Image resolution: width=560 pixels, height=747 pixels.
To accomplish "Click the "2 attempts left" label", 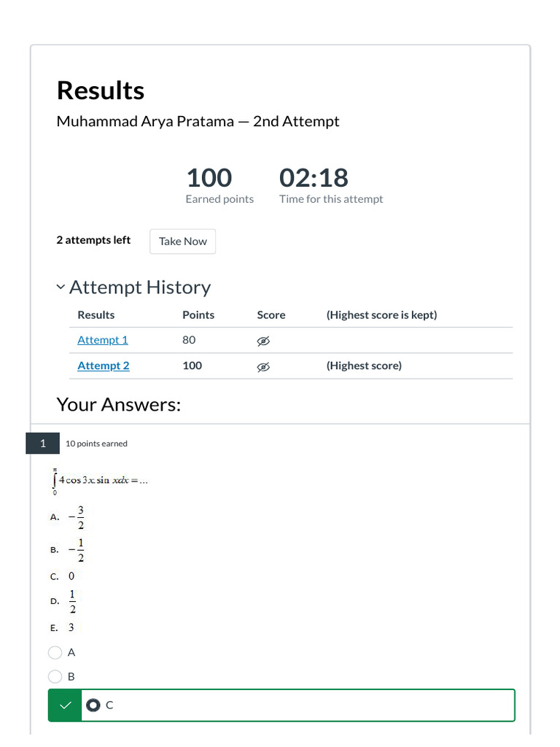I will pyautogui.click(x=93, y=240).
